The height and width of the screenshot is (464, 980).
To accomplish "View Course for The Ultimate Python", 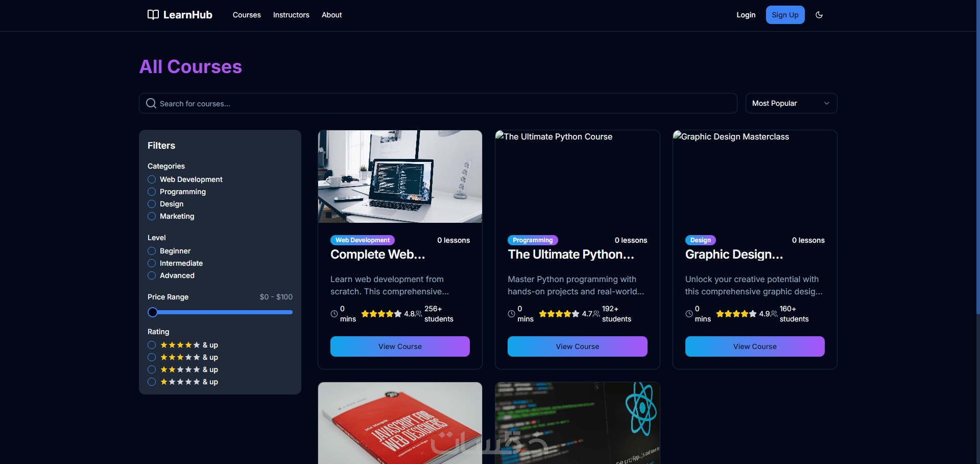I will click(x=578, y=346).
